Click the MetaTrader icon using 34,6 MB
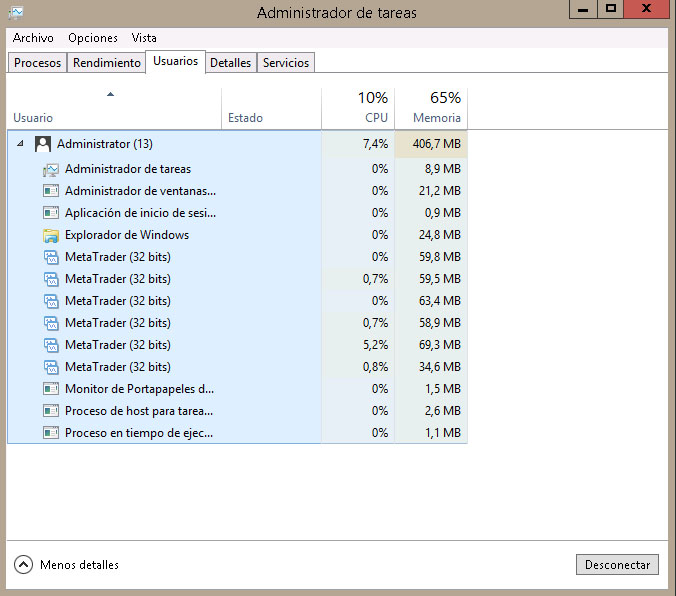 (51, 367)
